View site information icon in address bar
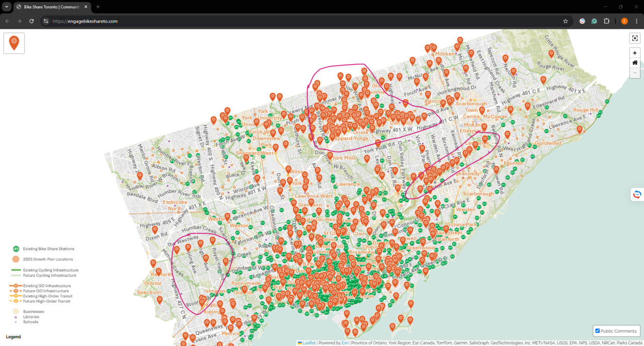The image size is (644, 346). (46, 21)
